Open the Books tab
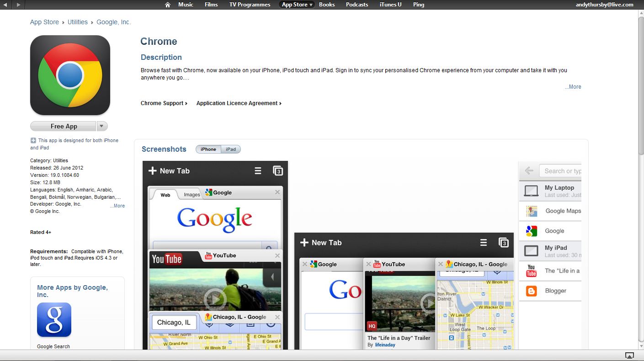 click(x=327, y=5)
